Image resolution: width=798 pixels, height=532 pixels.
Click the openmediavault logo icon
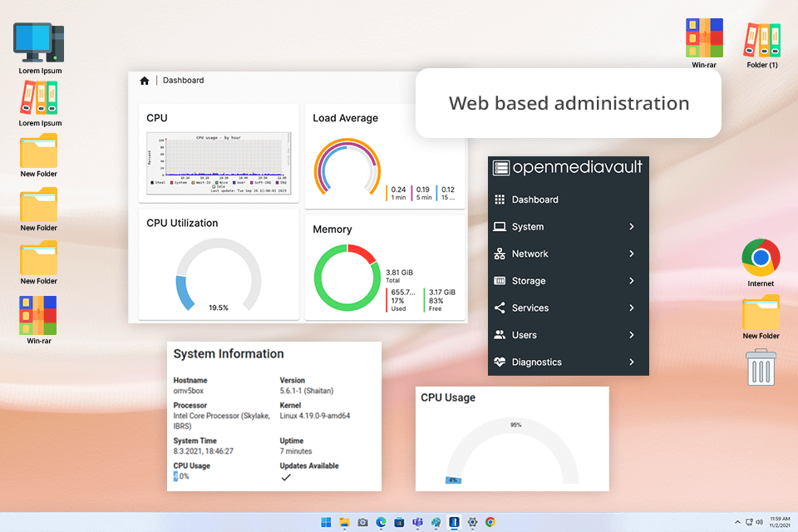(x=500, y=167)
